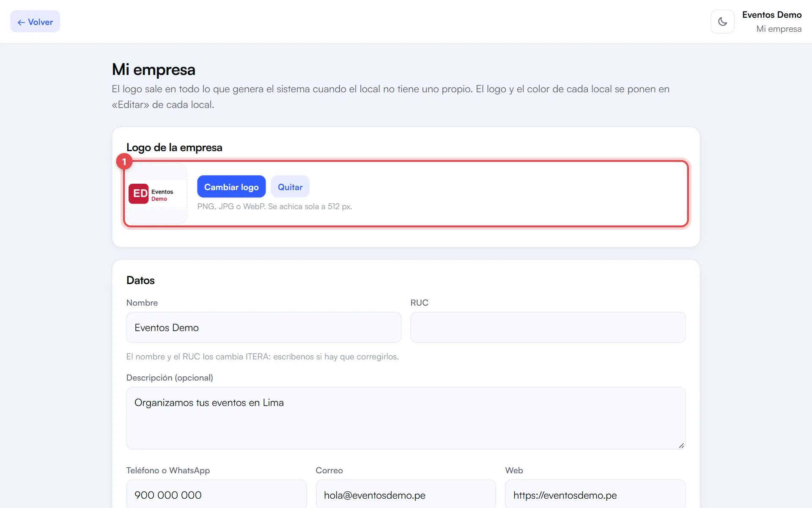812x508 pixels.
Task: Click the Descripción (opcional) label
Action: click(x=170, y=378)
